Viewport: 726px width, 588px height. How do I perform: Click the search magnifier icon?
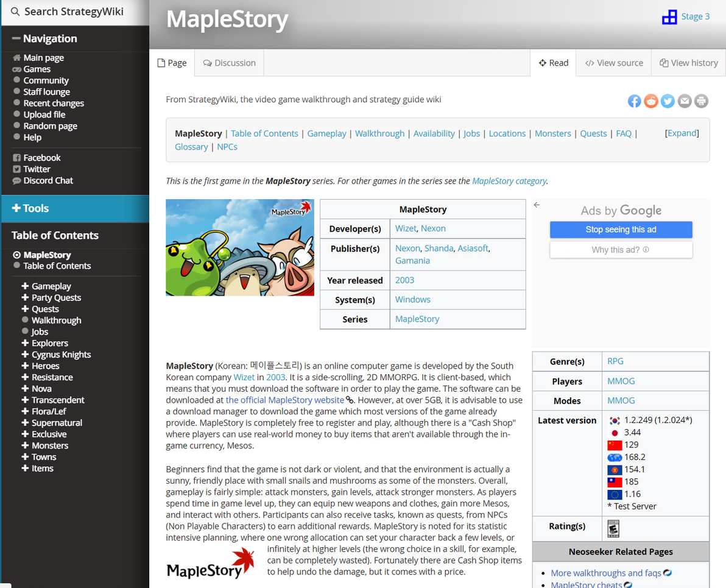(15, 12)
